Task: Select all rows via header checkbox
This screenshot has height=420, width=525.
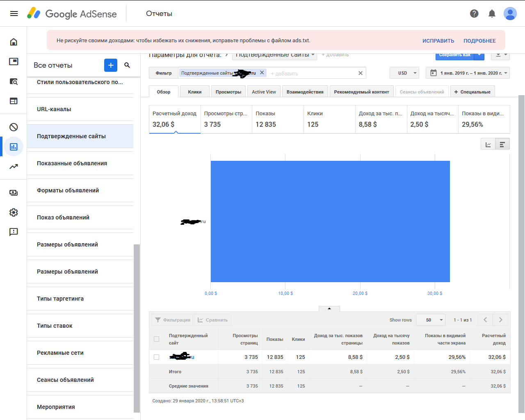Action: [156, 339]
